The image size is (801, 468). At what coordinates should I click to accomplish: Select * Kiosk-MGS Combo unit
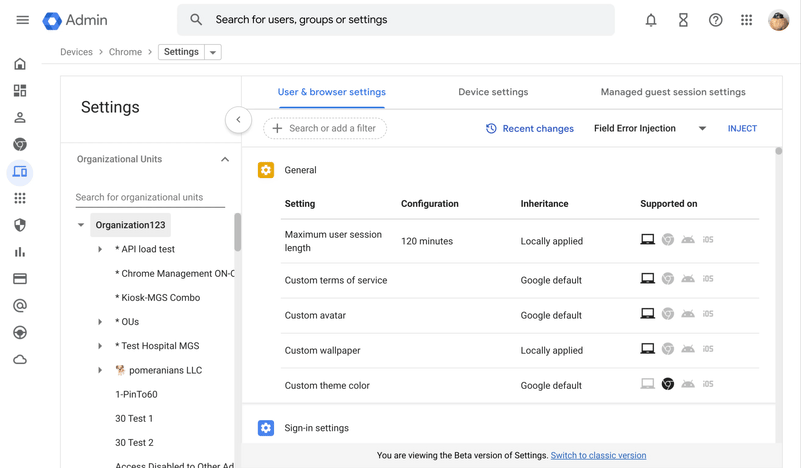pyautogui.click(x=157, y=297)
